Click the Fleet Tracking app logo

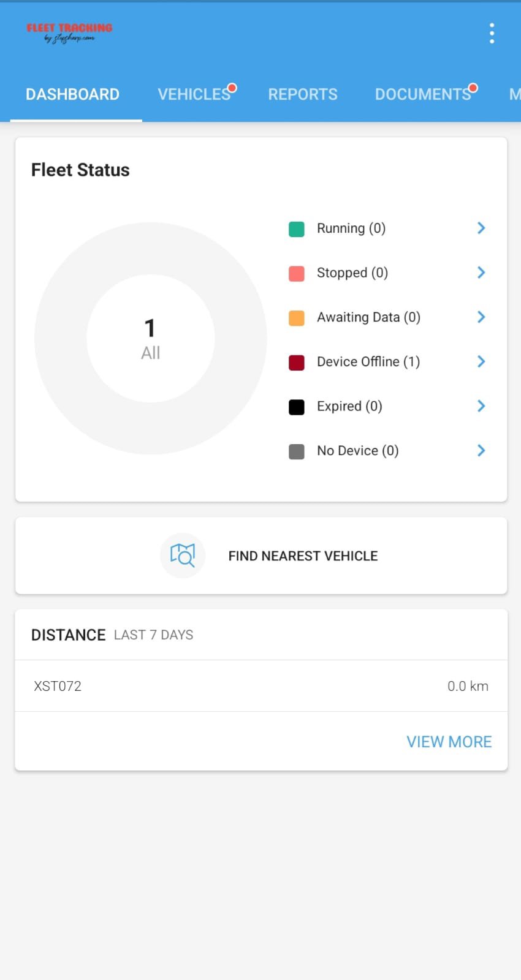(x=69, y=32)
